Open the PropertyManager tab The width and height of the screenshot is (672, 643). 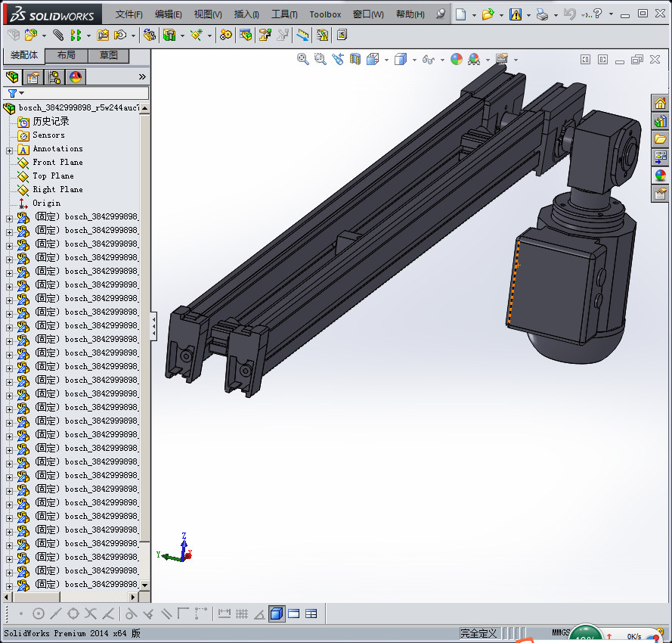(x=33, y=77)
